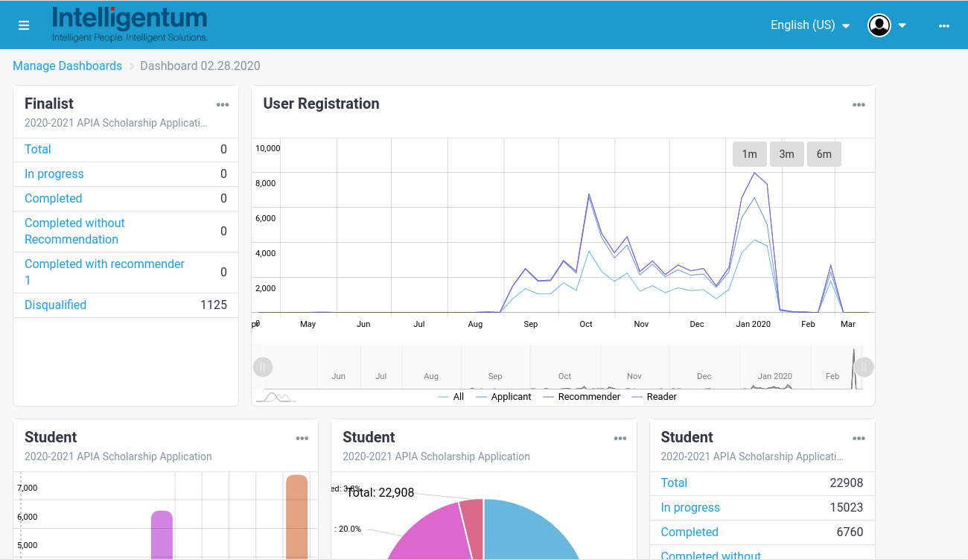Image resolution: width=968 pixels, height=560 pixels.
Task: Click the Oct label in range scrollbar
Action: pyautogui.click(x=565, y=377)
